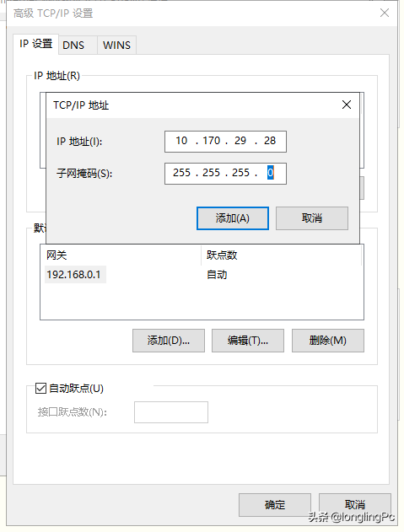
Task: Switch to the WINS tab
Action: click(x=116, y=46)
